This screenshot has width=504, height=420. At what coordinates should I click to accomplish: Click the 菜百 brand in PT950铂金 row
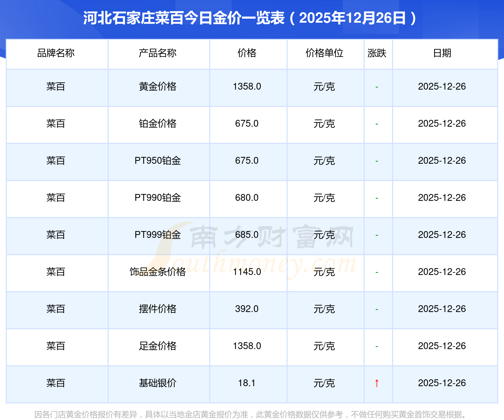point(56,161)
